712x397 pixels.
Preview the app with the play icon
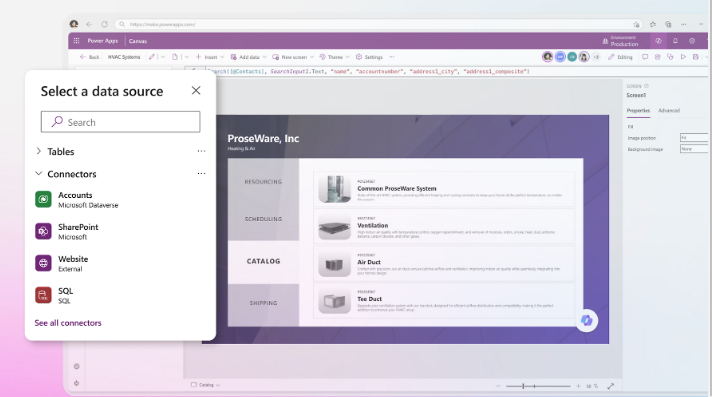tap(683, 57)
